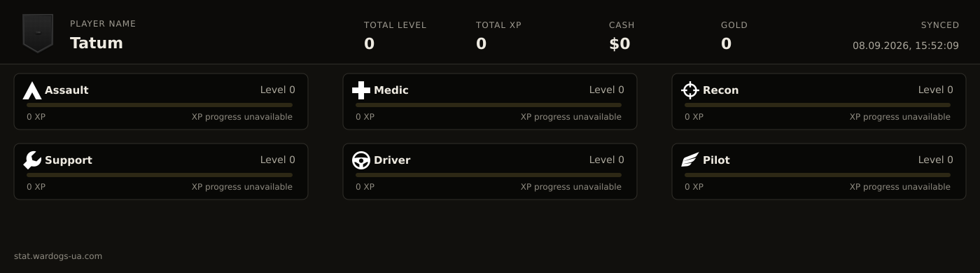Image resolution: width=980 pixels, height=273 pixels.
Task: Click the player rank shield badge
Action: [x=38, y=33]
